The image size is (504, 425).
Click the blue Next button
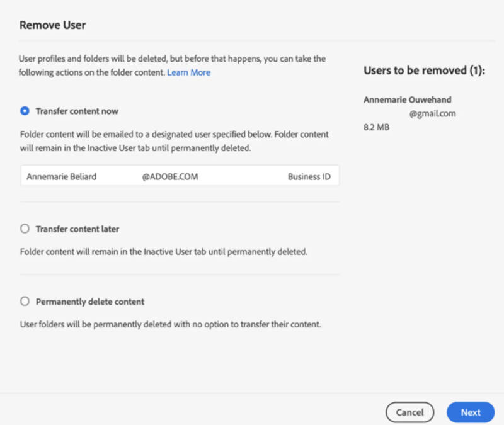coord(470,412)
